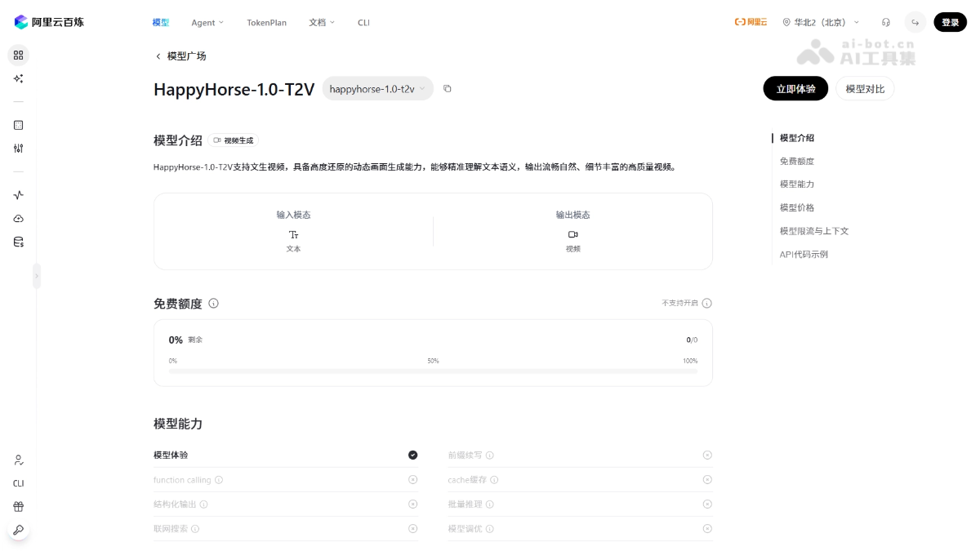Click the 登录 login button

point(951,22)
